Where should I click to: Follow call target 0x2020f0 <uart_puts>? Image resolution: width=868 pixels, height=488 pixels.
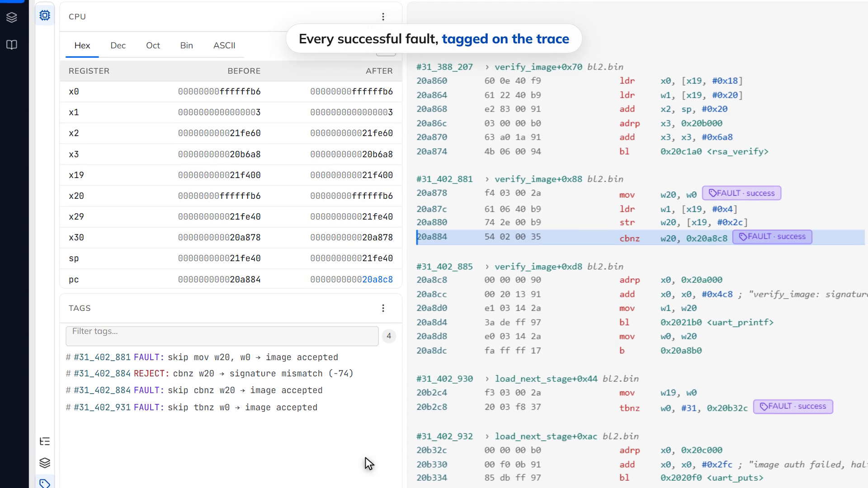click(x=712, y=478)
